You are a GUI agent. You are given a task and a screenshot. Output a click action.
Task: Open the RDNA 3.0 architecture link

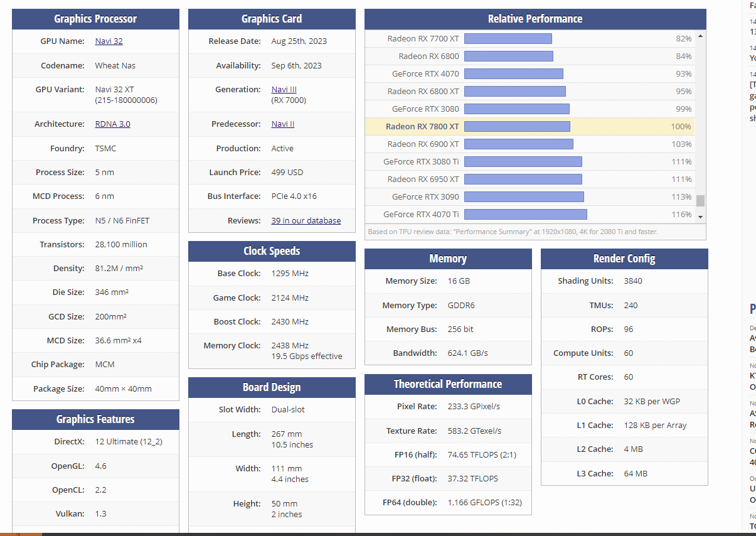[x=112, y=124]
